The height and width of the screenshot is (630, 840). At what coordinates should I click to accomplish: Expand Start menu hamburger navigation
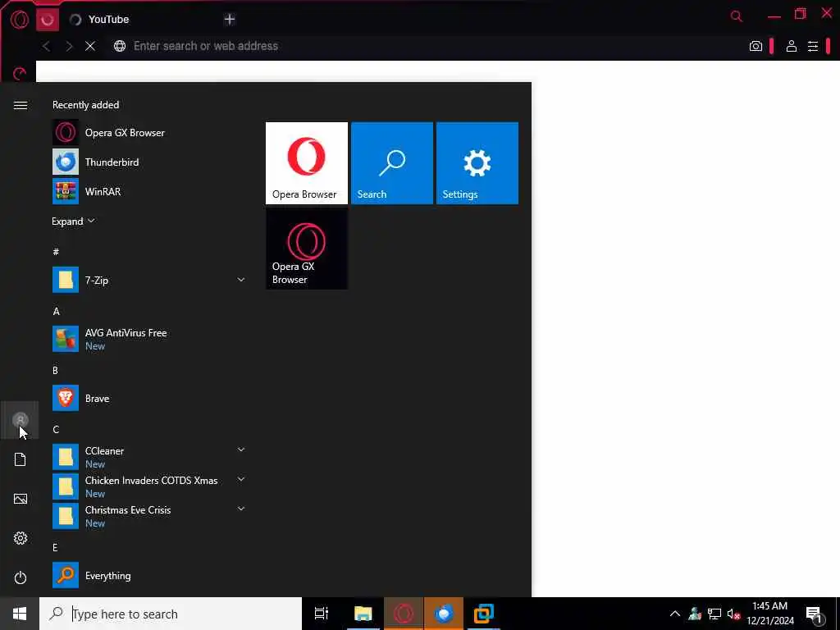pos(21,105)
